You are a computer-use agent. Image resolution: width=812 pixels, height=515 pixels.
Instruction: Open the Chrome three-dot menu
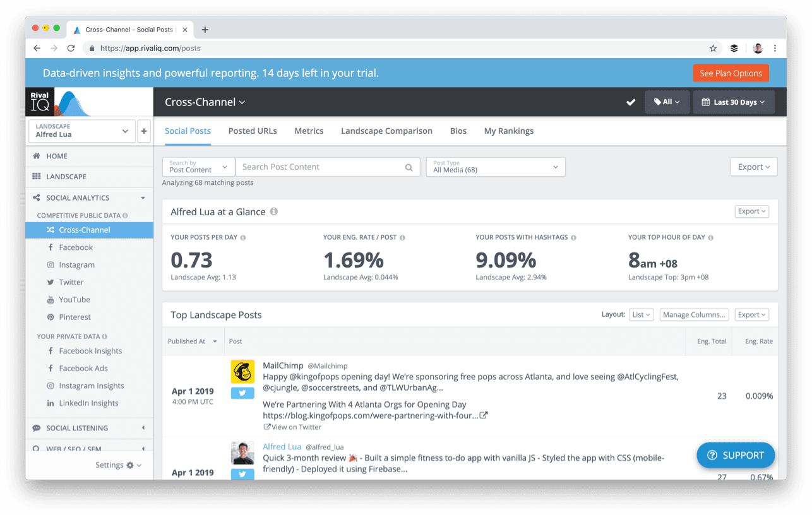(775, 48)
